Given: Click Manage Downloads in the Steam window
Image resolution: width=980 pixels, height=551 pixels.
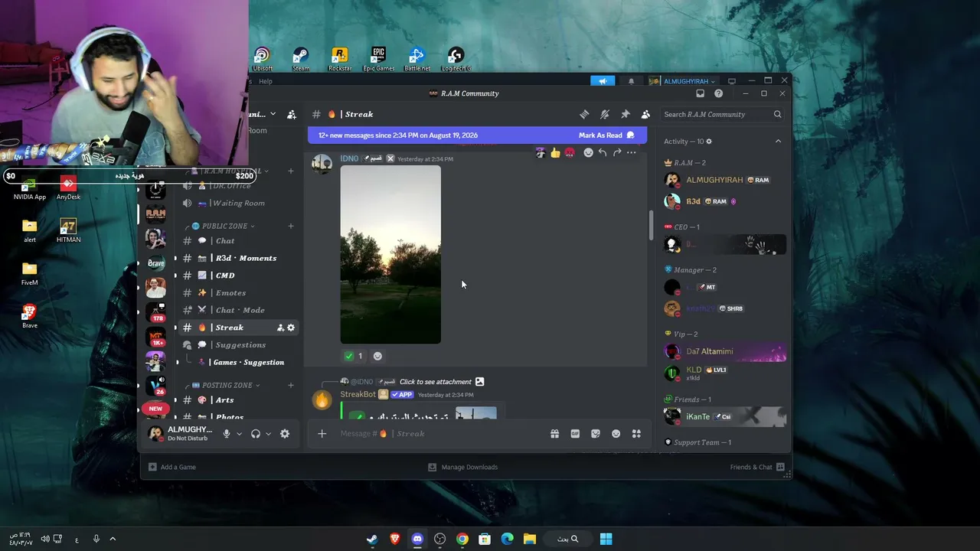Looking at the screenshot, I should tap(463, 468).
